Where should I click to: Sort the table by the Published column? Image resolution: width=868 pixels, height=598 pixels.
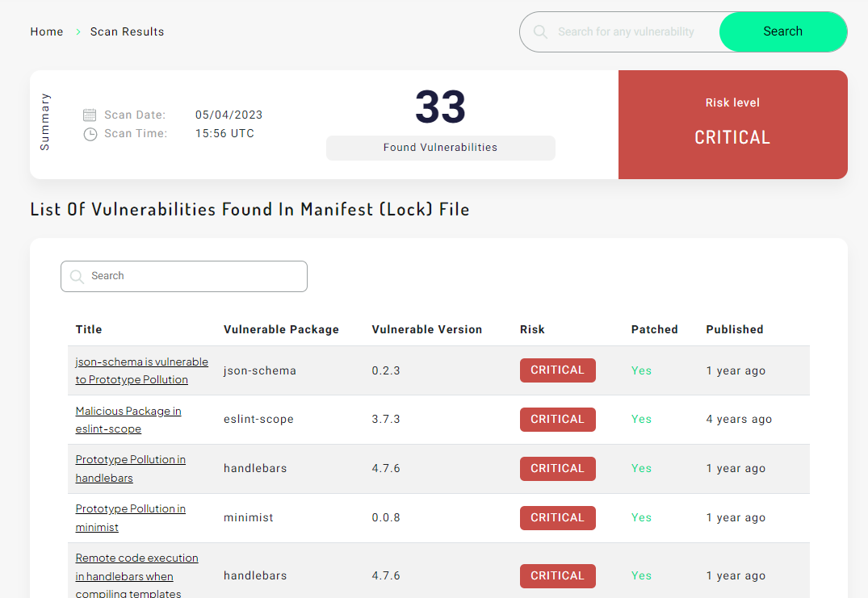(x=734, y=329)
